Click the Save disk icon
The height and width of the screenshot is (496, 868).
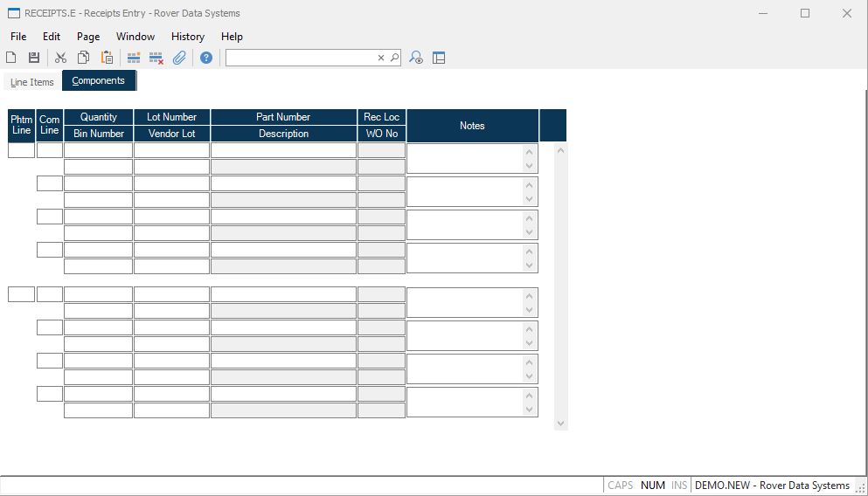point(34,58)
